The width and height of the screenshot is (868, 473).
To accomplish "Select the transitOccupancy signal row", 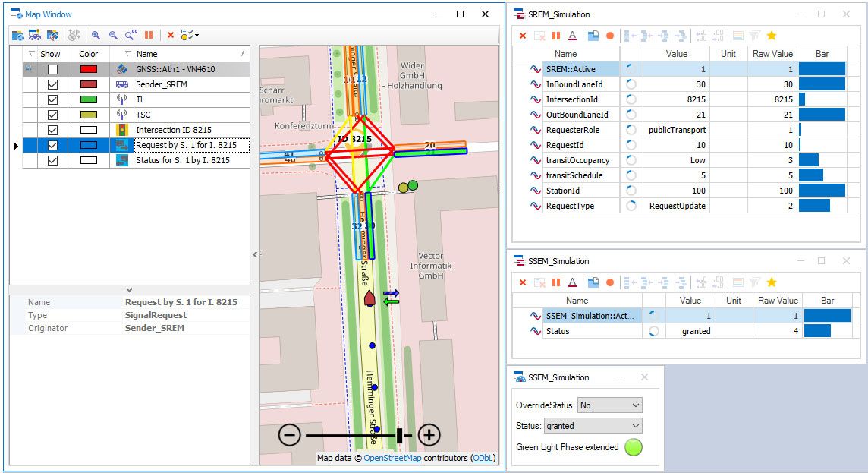I will 687,160.
